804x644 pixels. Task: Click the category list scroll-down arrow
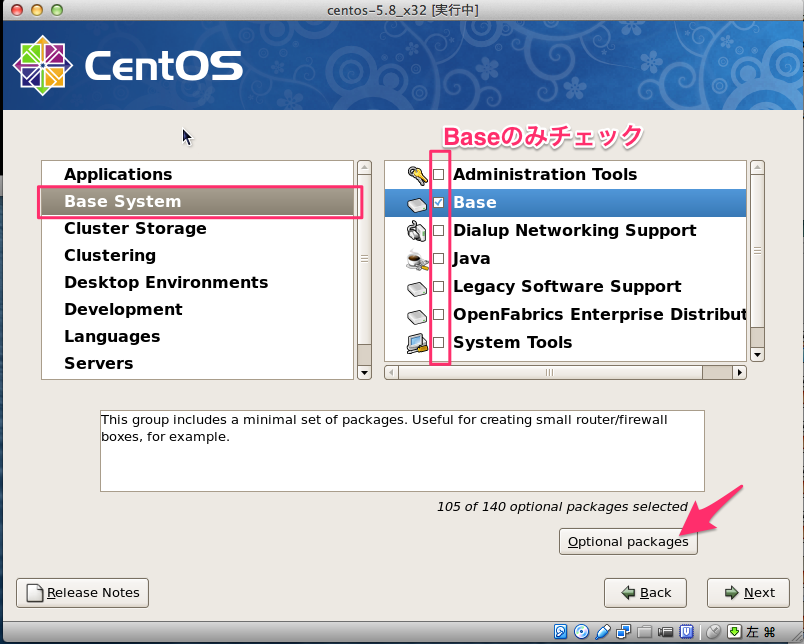click(x=365, y=373)
